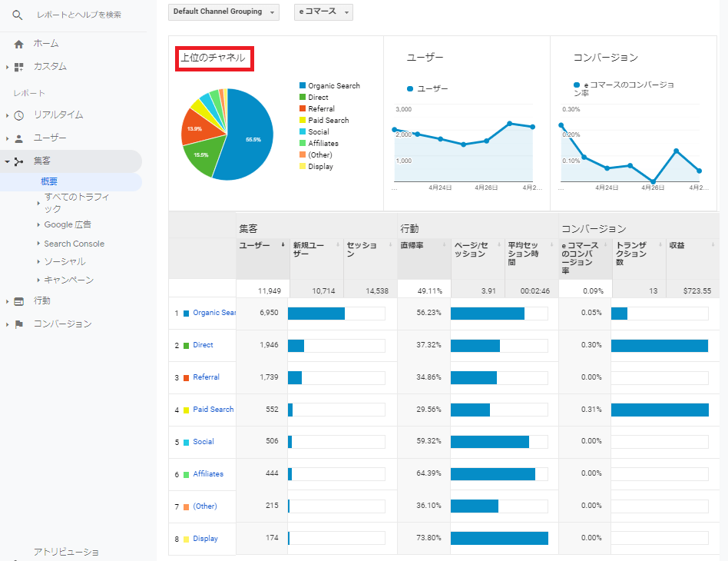Open Paid Search channel link

click(213, 410)
